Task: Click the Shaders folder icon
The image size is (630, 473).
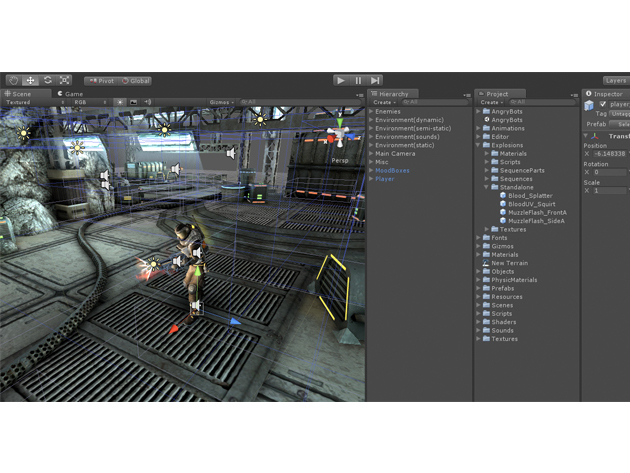Action: (486, 321)
